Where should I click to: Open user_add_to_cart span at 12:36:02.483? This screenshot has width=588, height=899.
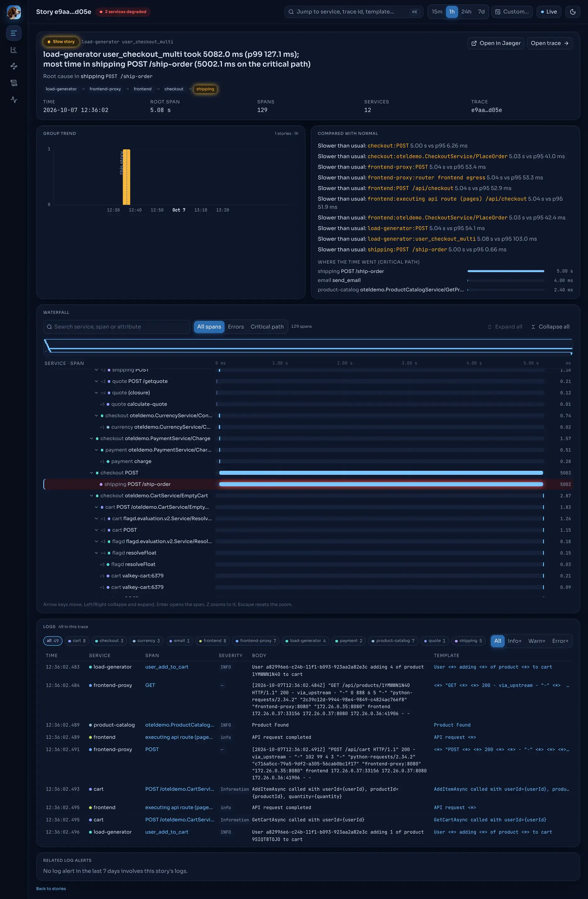tap(167, 667)
